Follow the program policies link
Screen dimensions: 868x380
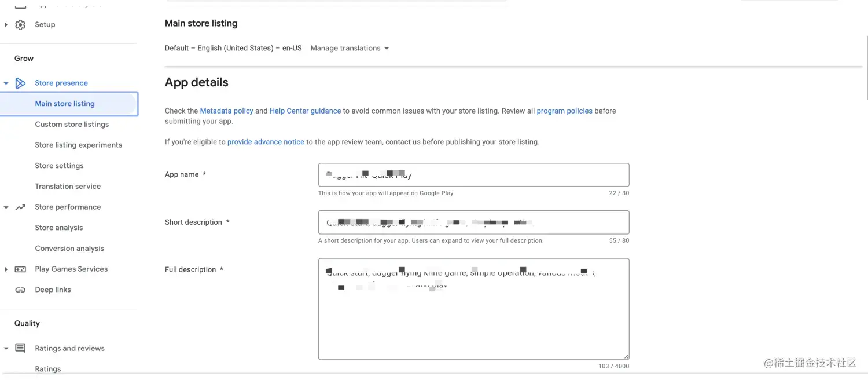pyautogui.click(x=564, y=111)
